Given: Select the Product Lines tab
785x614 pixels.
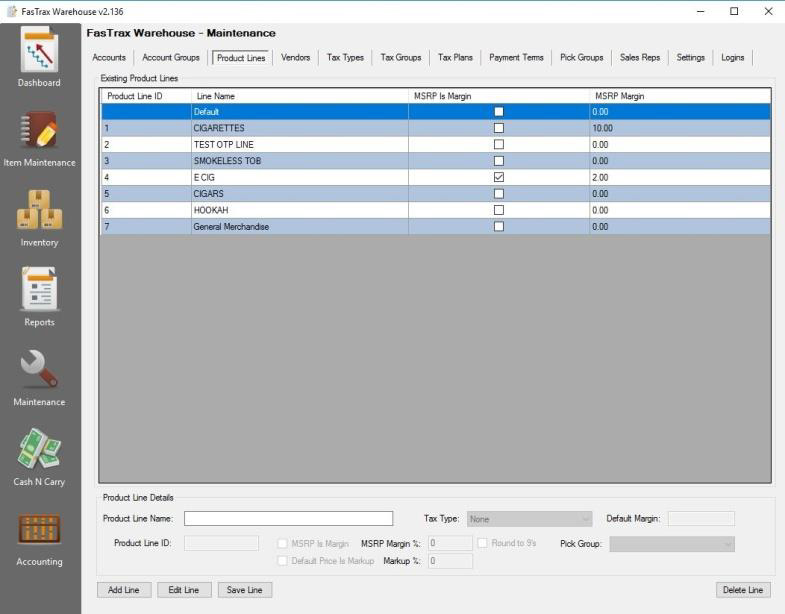Looking at the screenshot, I should (241, 58).
